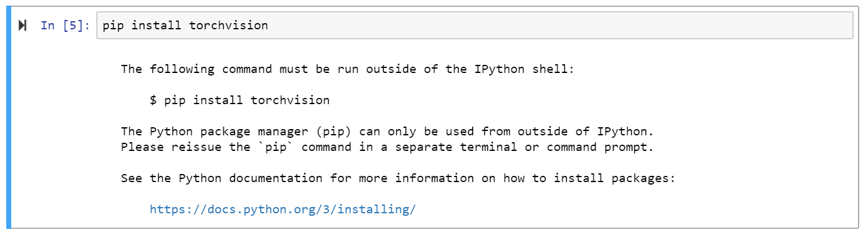Image resolution: width=868 pixels, height=232 pixels.
Task: Run the cell with the run icon
Action: [22, 26]
